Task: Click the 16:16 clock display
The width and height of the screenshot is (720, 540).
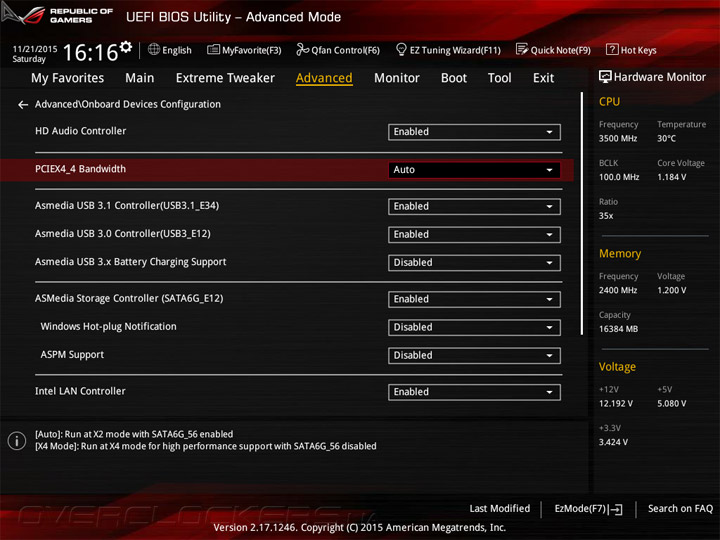Action: [90, 52]
